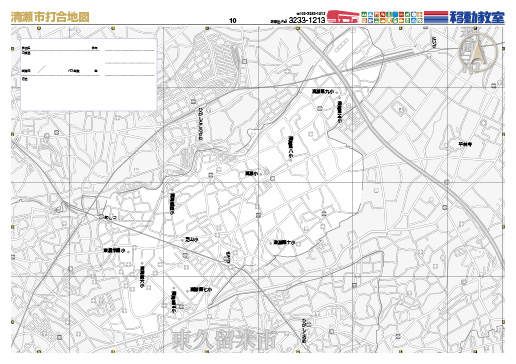This screenshot has height=364, width=516.
Task: Click the colorful grid of small icons
Action: (392, 17)
